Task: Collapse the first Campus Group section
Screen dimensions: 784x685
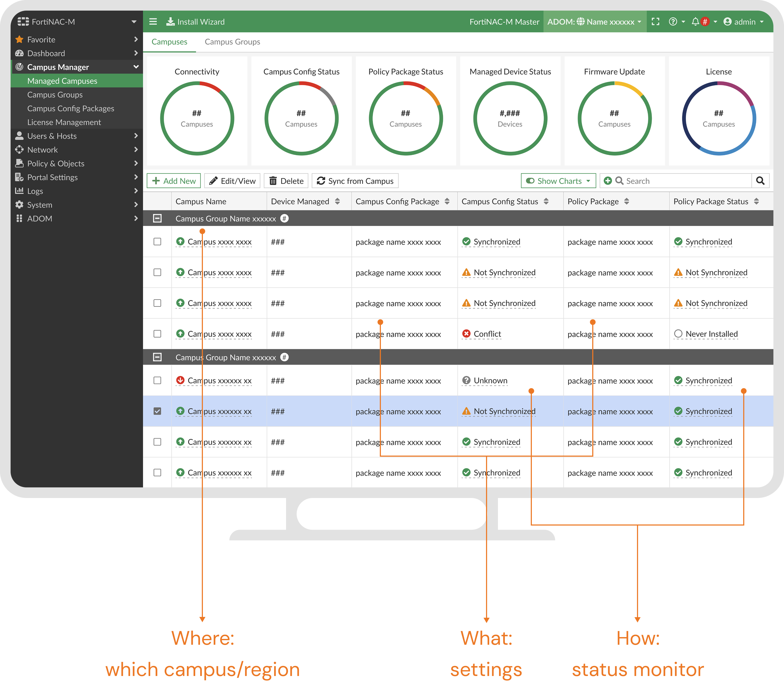Action: point(157,218)
